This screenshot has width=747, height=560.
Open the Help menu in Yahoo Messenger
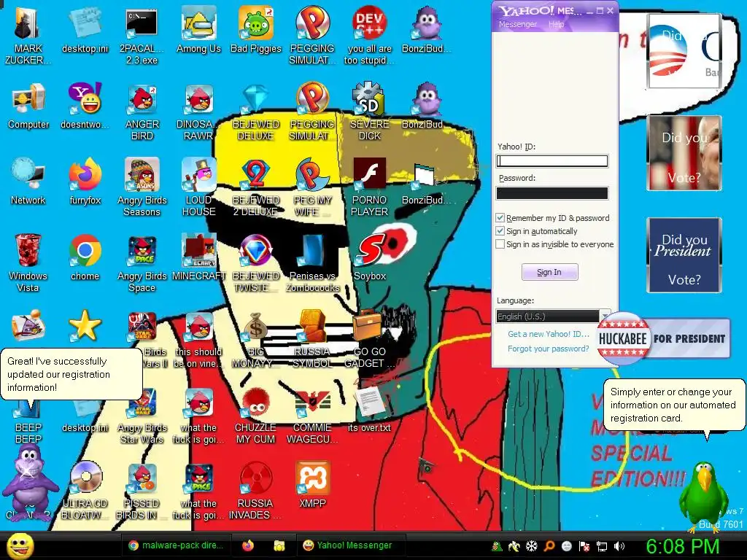tap(556, 24)
